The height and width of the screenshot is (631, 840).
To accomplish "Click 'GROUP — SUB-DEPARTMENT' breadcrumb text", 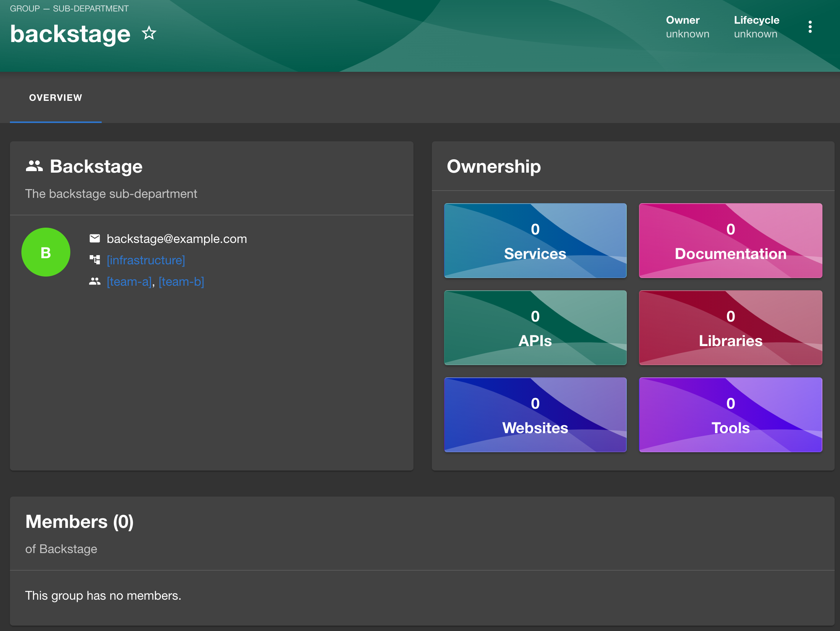I will coord(69,8).
